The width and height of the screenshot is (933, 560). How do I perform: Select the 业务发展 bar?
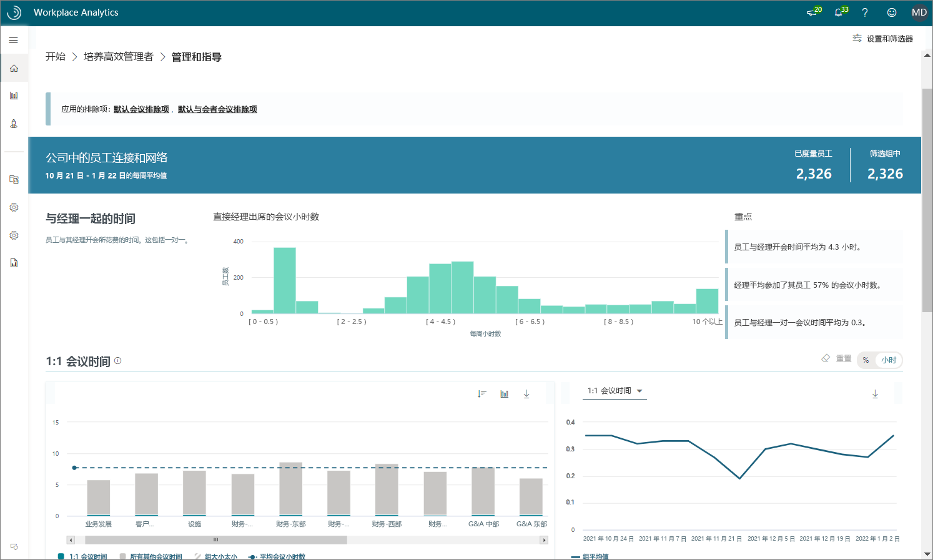[99, 498]
